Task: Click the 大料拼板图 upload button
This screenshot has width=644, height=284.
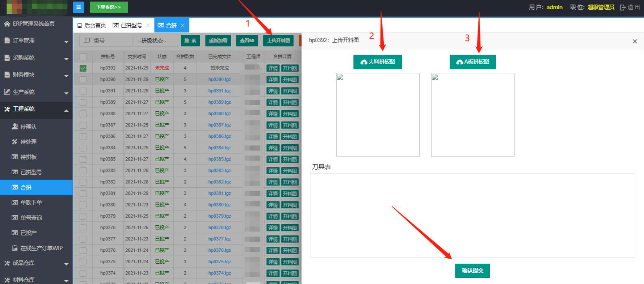Action: coord(378,62)
